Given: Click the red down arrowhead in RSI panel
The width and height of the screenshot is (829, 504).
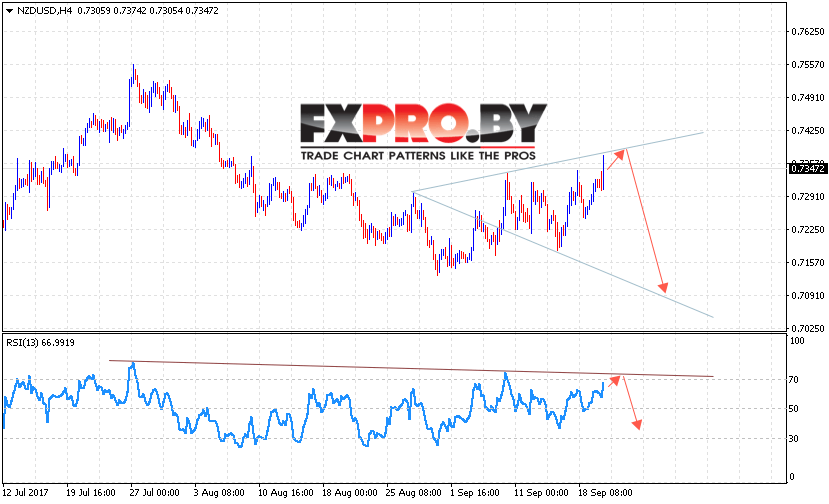Looking at the screenshot, I should click(637, 424).
